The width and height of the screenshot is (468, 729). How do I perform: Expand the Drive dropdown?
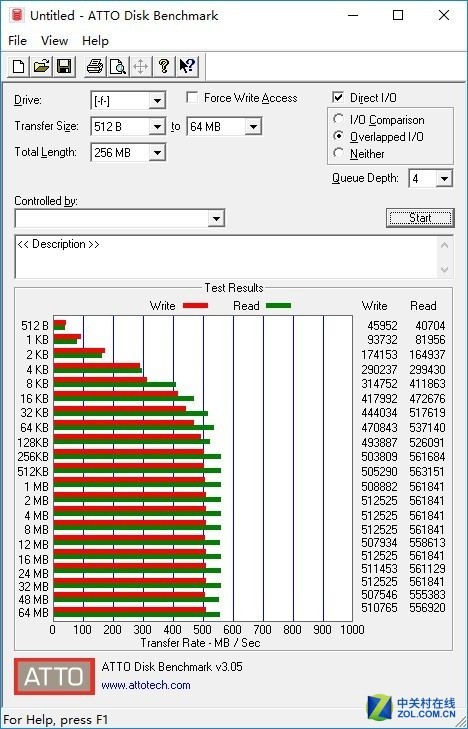tap(157, 100)
